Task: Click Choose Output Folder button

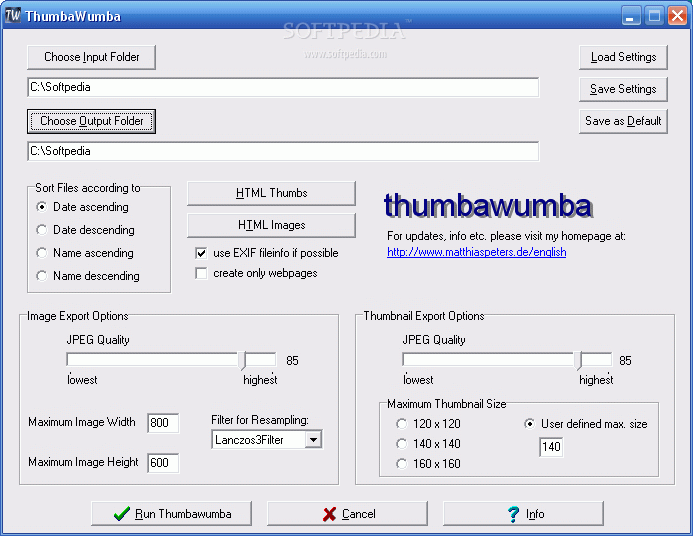Action: pyautogui.click(x=91, y=121)
